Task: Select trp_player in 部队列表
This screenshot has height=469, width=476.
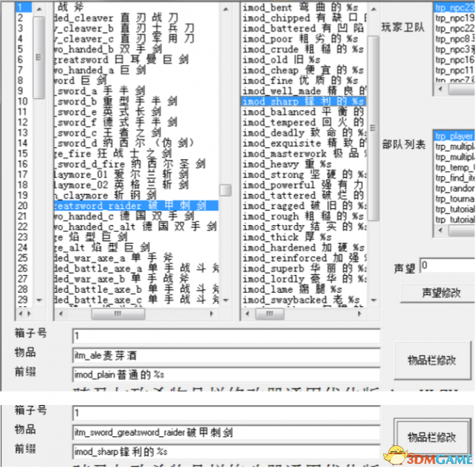Action: pyautogui.click(x=454, y=136)
